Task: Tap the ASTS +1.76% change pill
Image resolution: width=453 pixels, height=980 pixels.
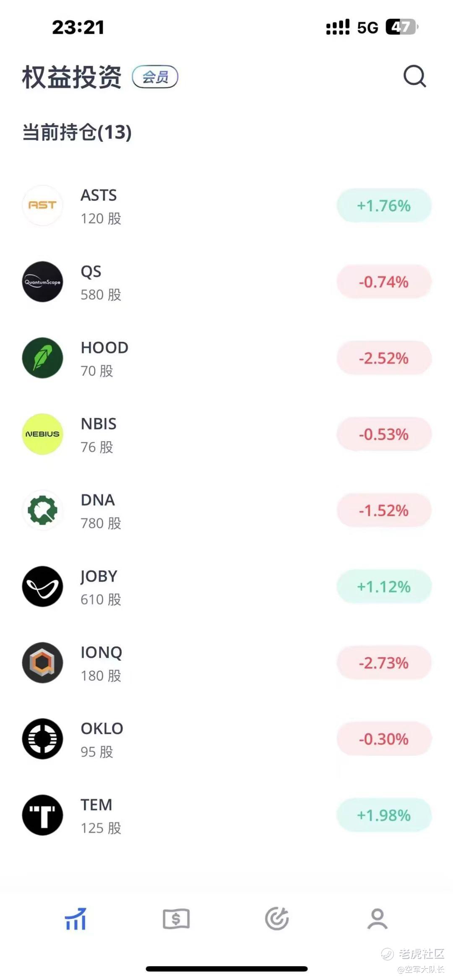Action: [x=384, y=205]
